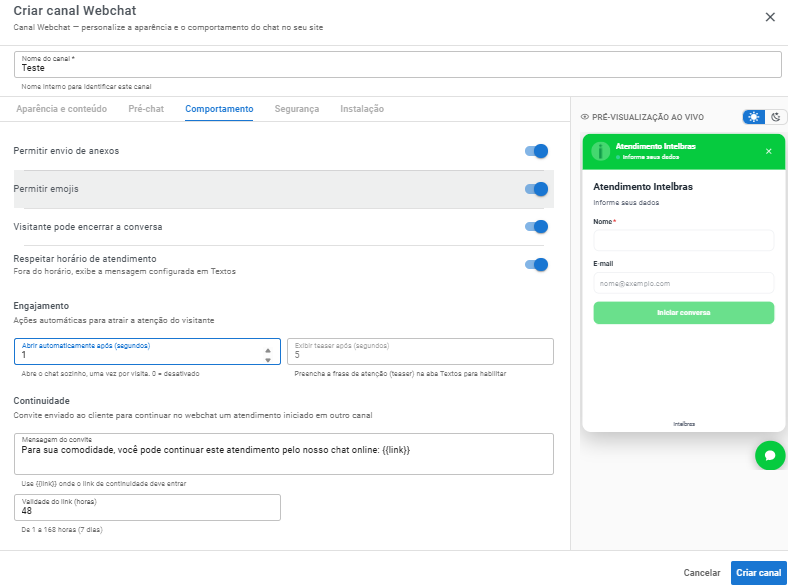Click the Criar canal button
788x587 pixels.
(x=758, y=572)
